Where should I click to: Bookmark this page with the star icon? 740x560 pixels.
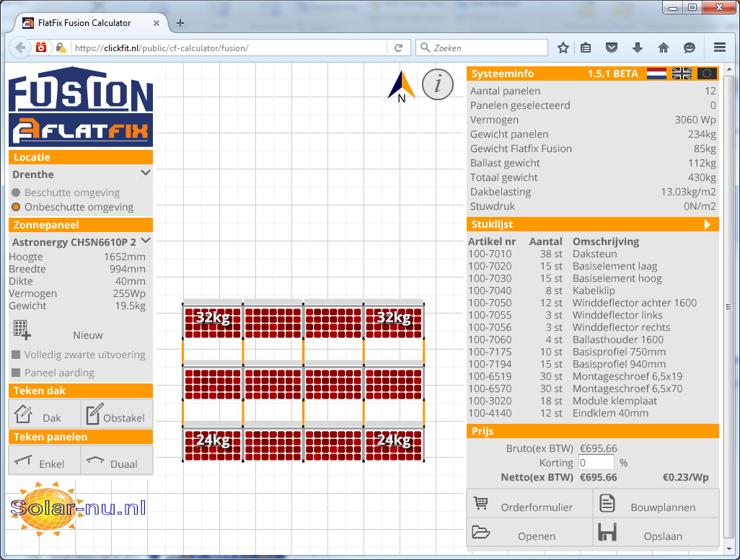pyautogui.click(x=563, y=48)
